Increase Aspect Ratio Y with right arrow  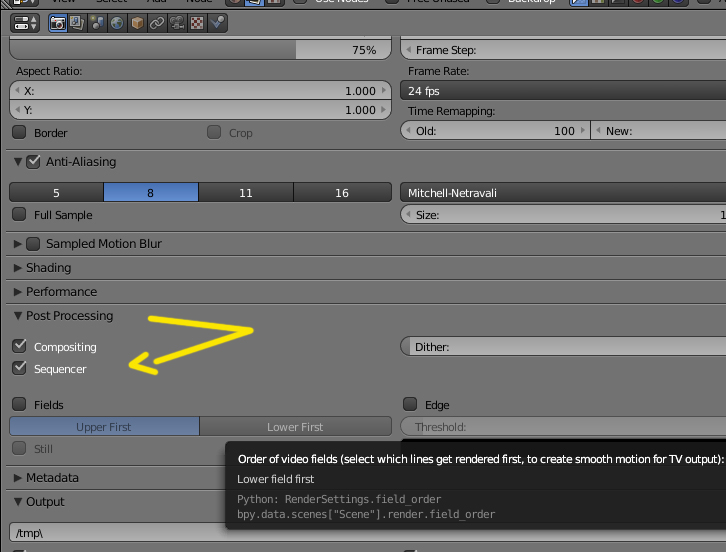tap(384, 110)
